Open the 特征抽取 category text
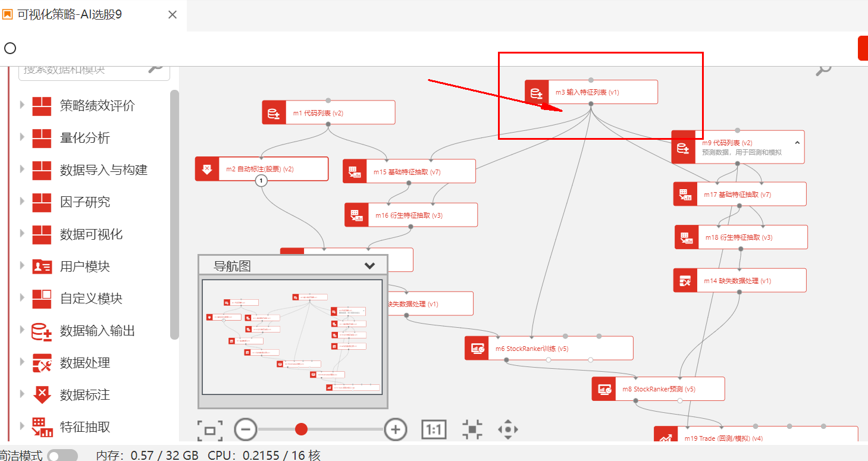The image size is (868, 461). click(x=85, y=427)
